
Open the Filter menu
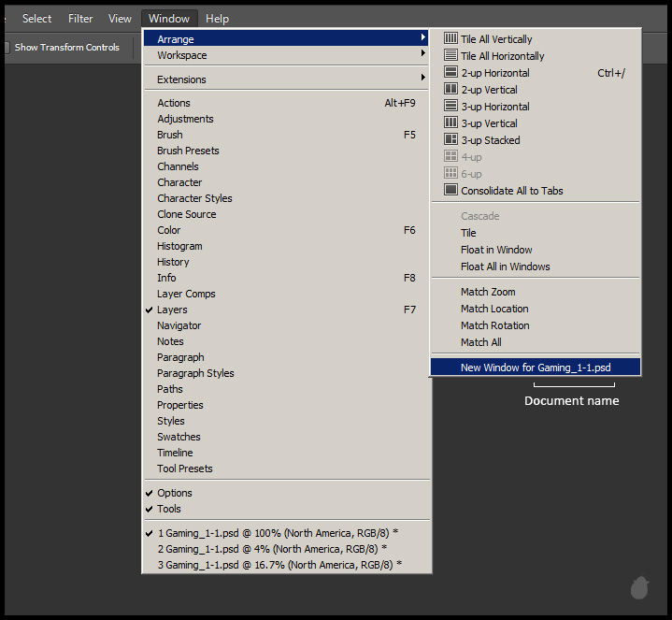point(80,19)
